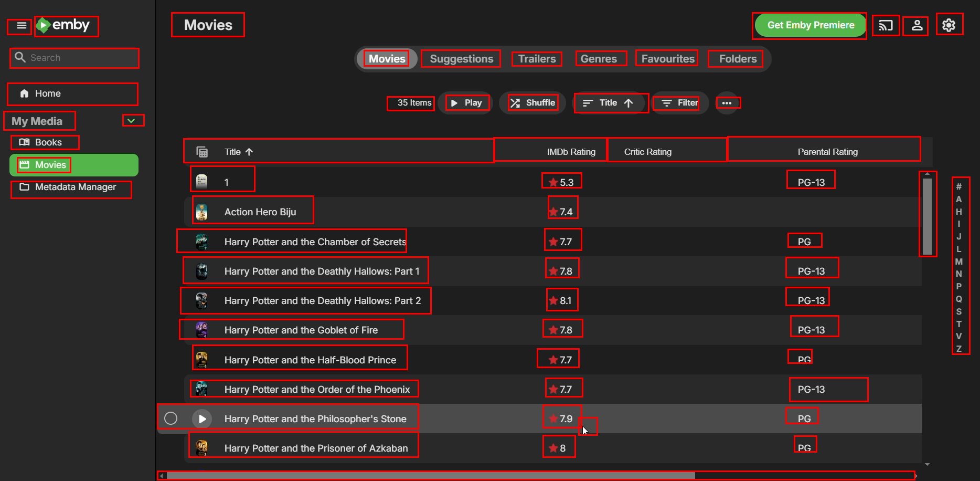This screenshot has width=980, height=481.
Task: Open "Harry Potter and the Deathly Hallows: Part 2"
Action: click(323, 300)
